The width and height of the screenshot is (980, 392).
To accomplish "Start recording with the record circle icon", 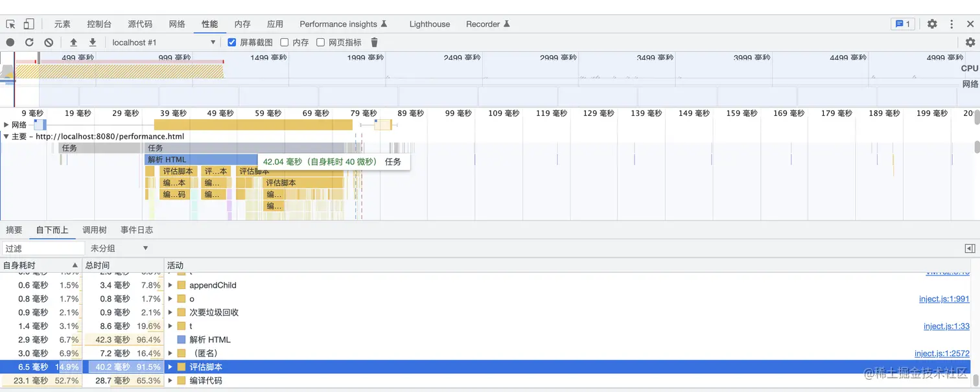I will coord(10,42).
